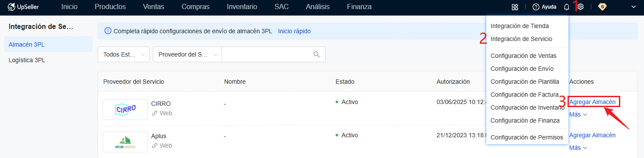The width and height of the screenshot is (644, 158).
Task: Open Inventario in top navigation
Action: 242,7
